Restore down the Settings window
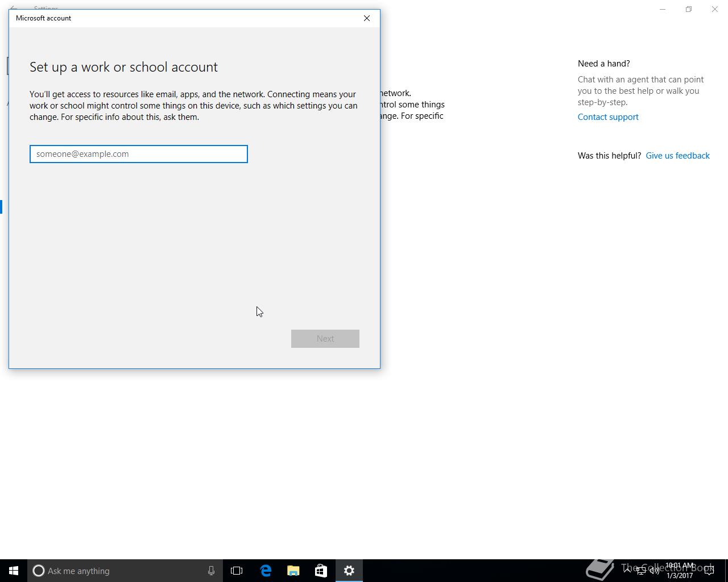The height and width of the screenshot is (582, 728). 689,9
